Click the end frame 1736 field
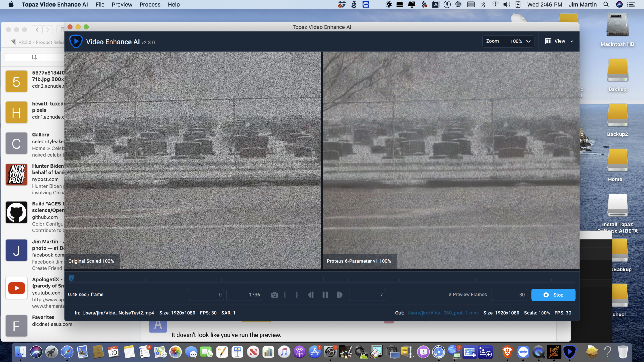Screen dimensions: 644x362 click(x=244, y=295)
